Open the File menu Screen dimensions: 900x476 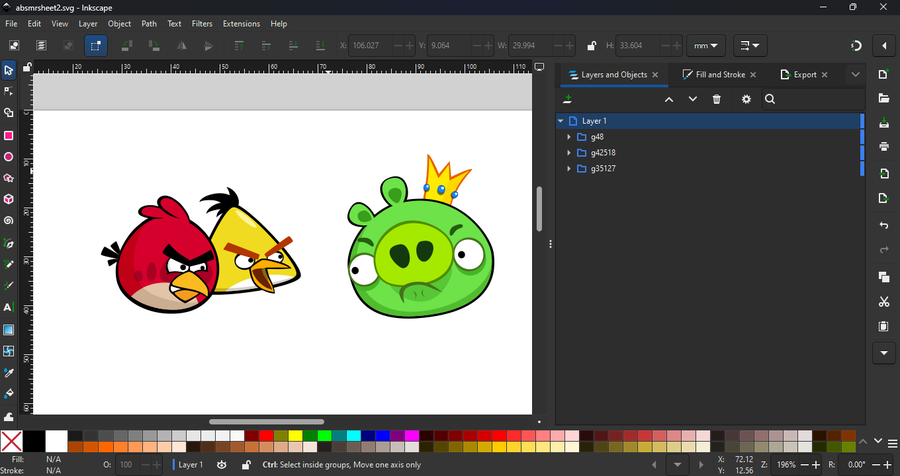pyautogui.click(x=11, y=24)
